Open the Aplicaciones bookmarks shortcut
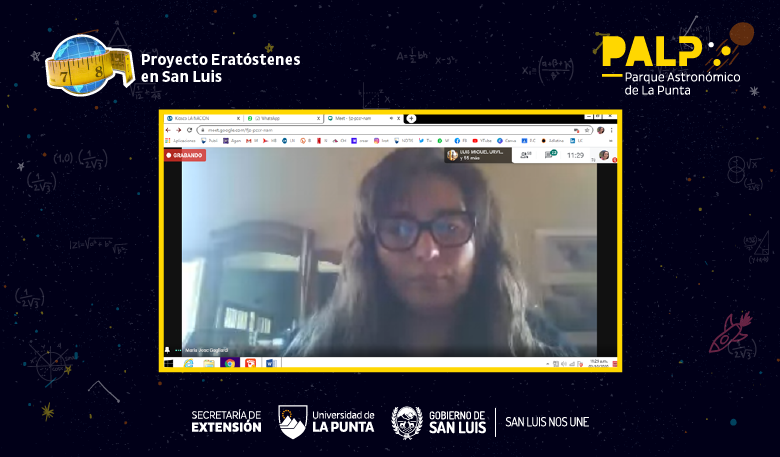 click(181, 141)
